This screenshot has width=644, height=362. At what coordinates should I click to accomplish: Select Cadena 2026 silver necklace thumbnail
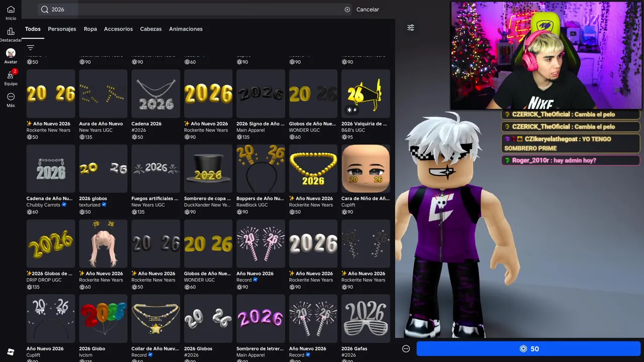155,94
